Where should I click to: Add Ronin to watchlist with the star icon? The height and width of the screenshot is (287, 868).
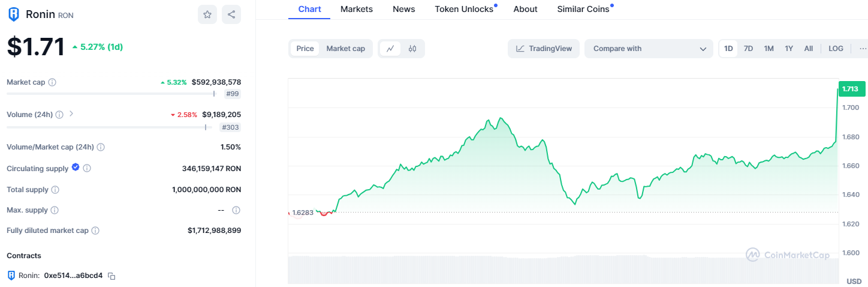(x=207, y=14)
